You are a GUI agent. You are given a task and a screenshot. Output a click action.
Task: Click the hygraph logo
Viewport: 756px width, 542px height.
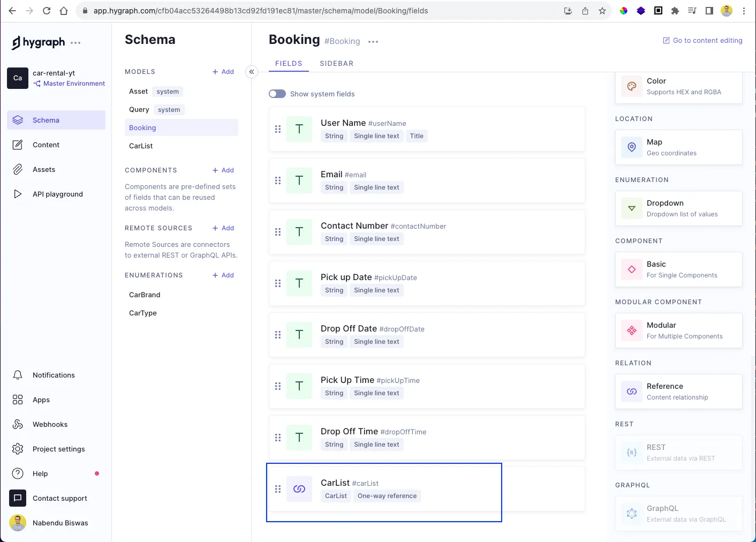click(38, 42)
